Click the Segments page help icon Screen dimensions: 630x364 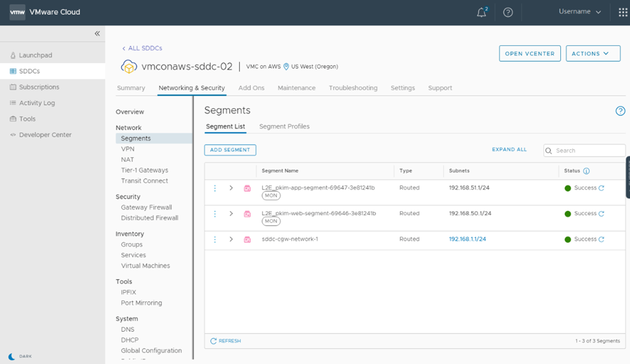620,111
